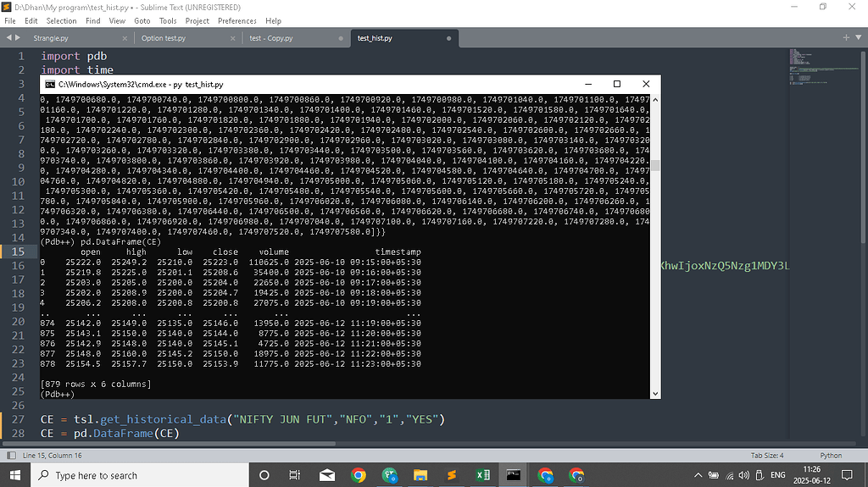Open network Wi-Fi tray icon
This screenshot has height=487, width=868.
point(730,475)
